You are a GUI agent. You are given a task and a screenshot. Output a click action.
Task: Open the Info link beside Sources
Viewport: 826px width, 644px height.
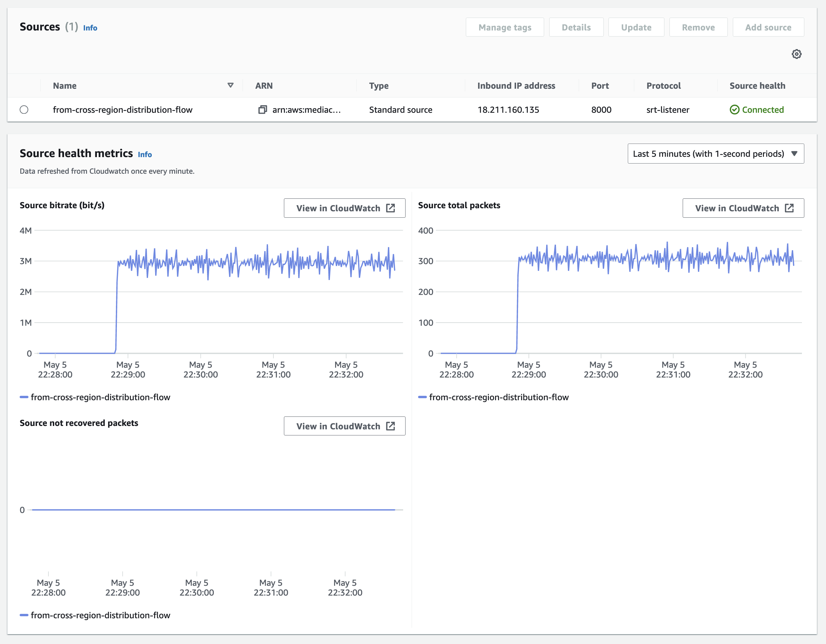90,28
